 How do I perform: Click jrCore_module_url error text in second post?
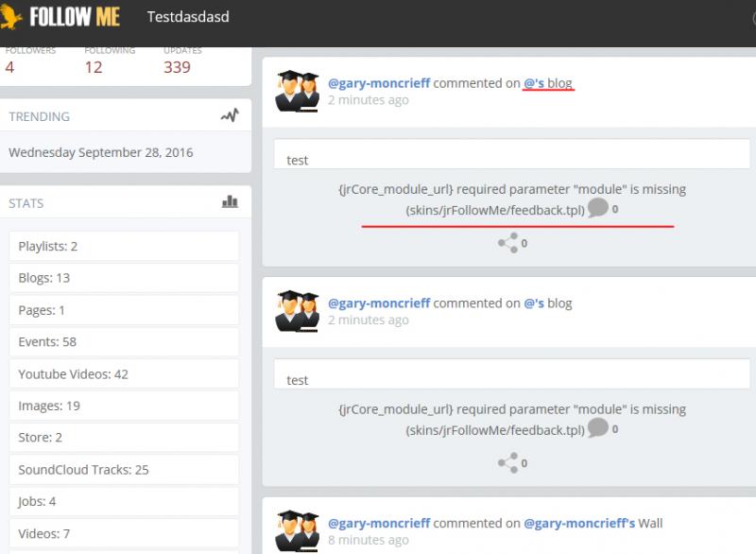click(x=512, y=420)
